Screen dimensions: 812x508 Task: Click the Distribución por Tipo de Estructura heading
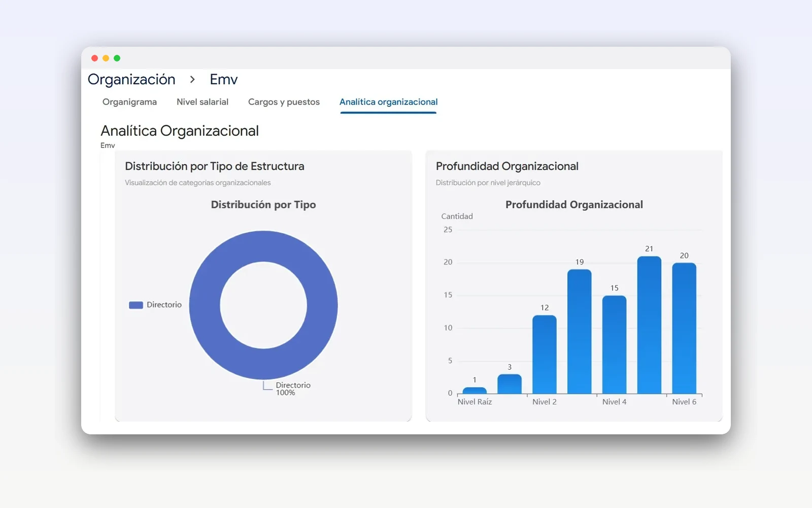click(x=215, y=166)
